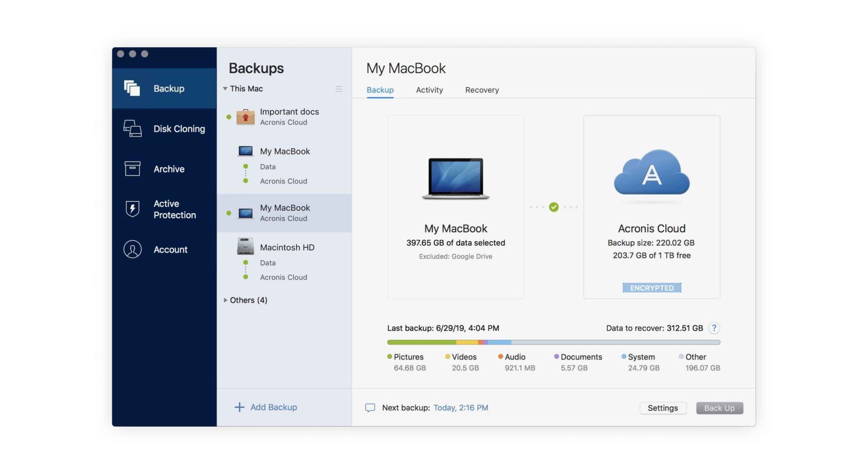Click the chat/notification icon next to Next backup

369,408
